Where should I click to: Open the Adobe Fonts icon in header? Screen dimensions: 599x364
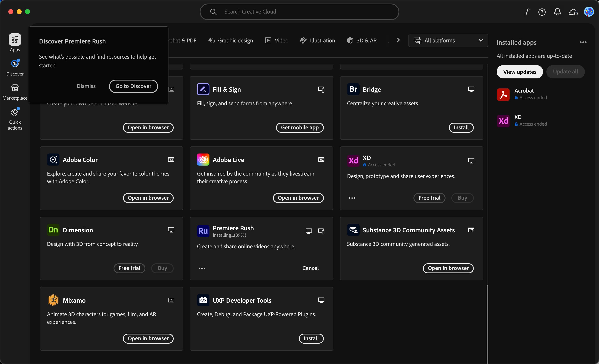(x=527, y=12)
